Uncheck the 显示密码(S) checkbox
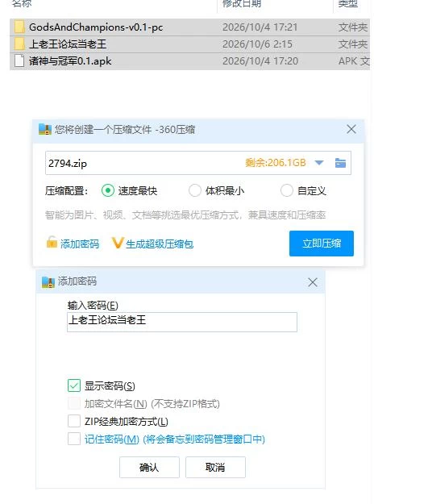Screen dimensions: 428x504 (x=74, y=385)
